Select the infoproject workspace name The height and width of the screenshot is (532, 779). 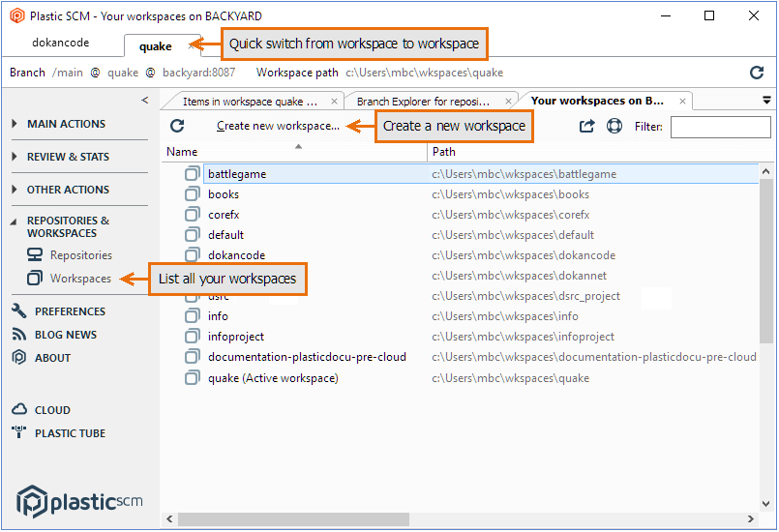(236, 337)
